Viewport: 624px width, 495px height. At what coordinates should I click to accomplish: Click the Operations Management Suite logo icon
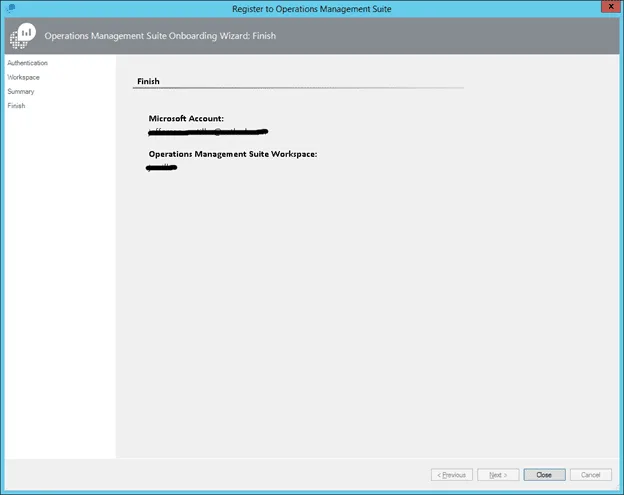point(23,36)
